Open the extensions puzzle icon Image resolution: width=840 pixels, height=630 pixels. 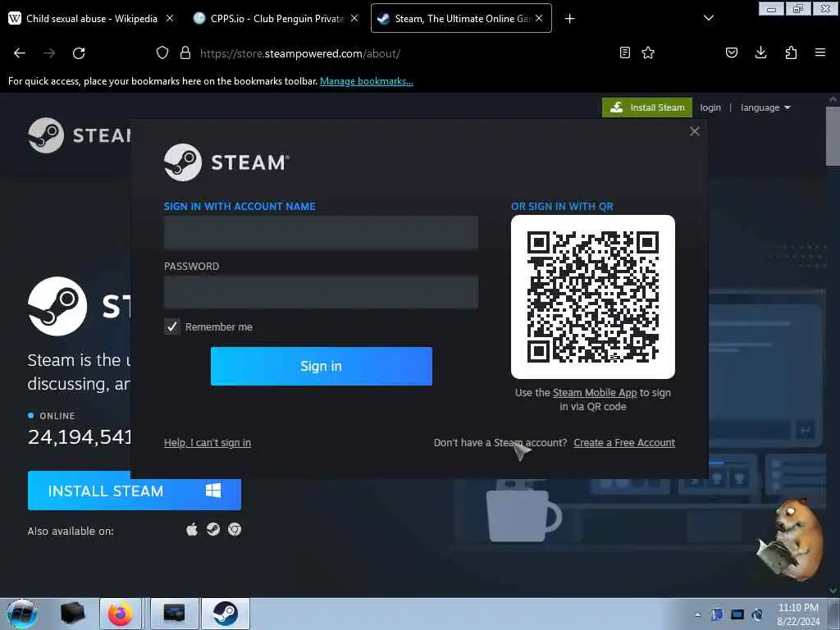click(x=791, y=52)
